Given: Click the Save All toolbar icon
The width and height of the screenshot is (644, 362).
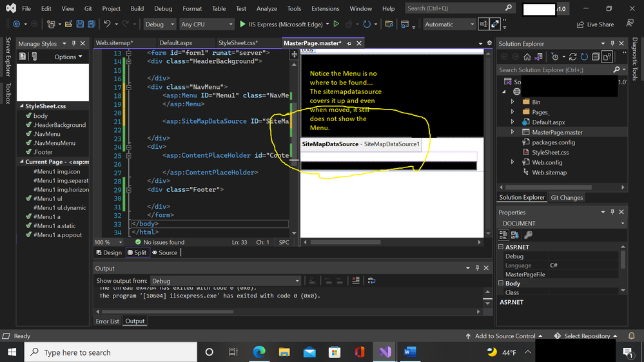Looking at the screenshot, I should click(91, 24).
